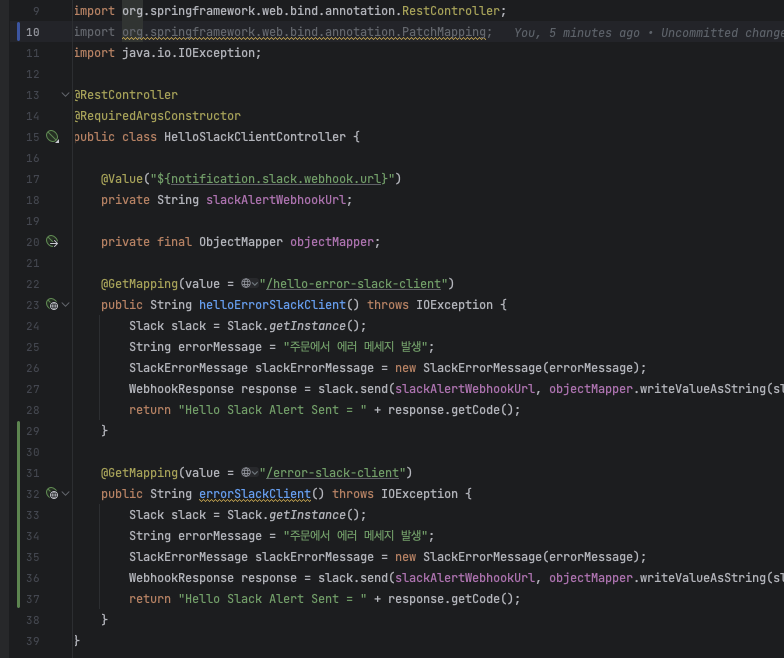Click the Korean error string on line 25
The image size is (784, 658).
coord(356,347)
